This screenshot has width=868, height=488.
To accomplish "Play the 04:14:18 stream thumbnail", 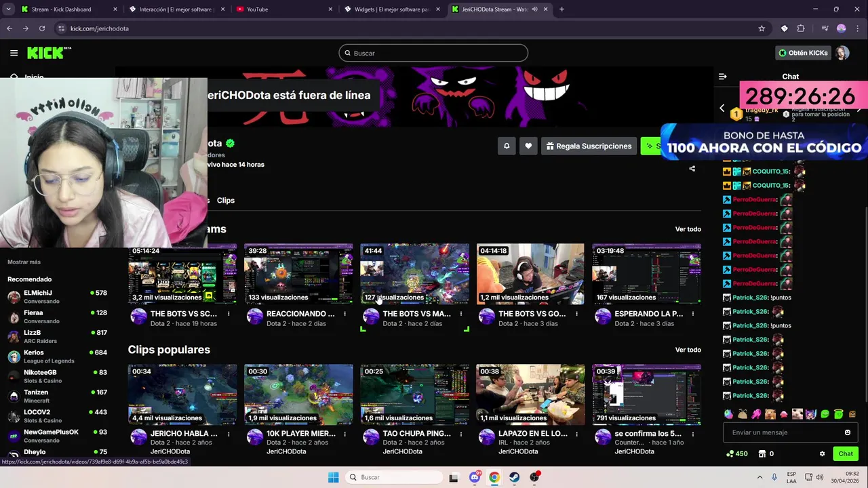I will [x=530, y=274].
